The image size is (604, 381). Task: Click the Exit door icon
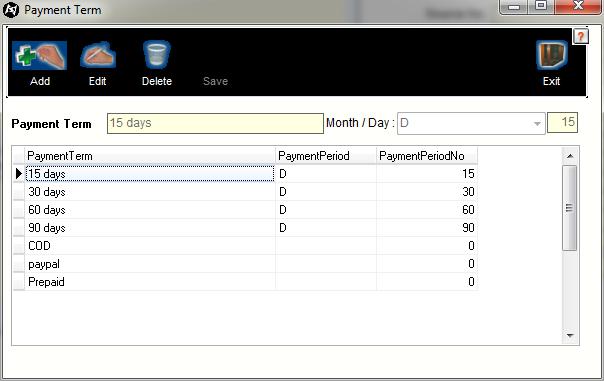[552, 55]
